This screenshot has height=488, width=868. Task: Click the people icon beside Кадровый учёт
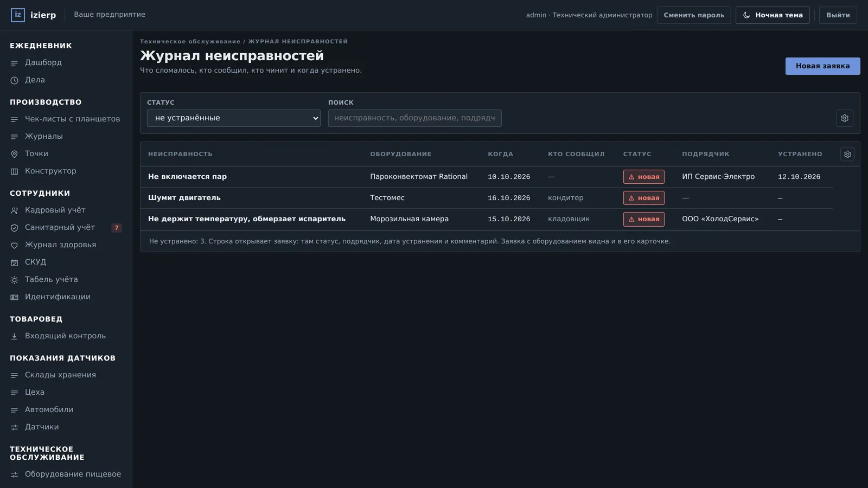coord(15,210)
